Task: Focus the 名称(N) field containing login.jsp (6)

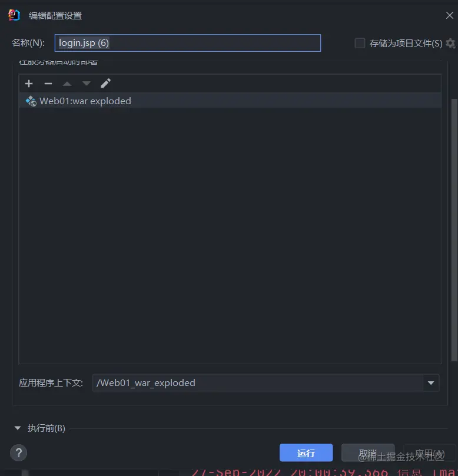Action: [x=188, y=43]
